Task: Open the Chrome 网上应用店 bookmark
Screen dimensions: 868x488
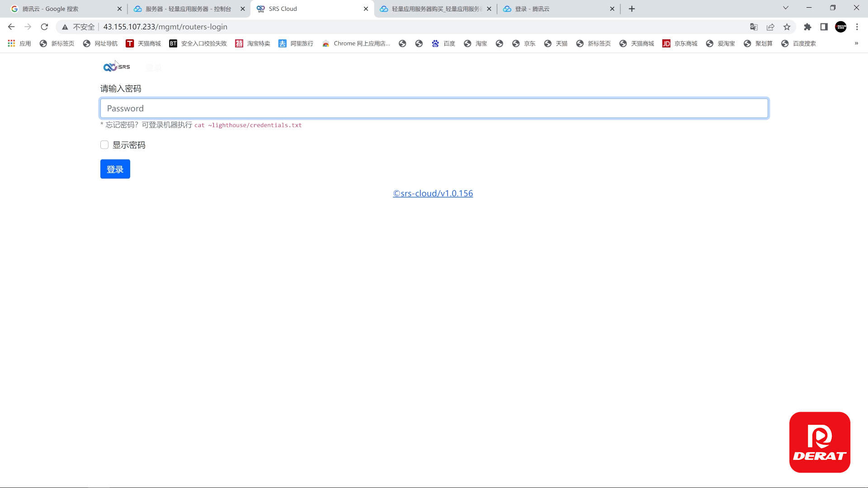Action: pyautogui.click(x=356, y=43)
